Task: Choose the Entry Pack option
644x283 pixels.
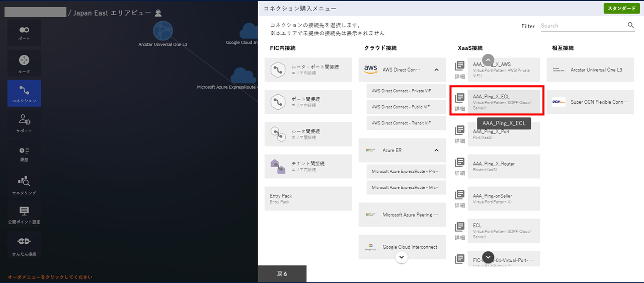Action: pos(308,198)
